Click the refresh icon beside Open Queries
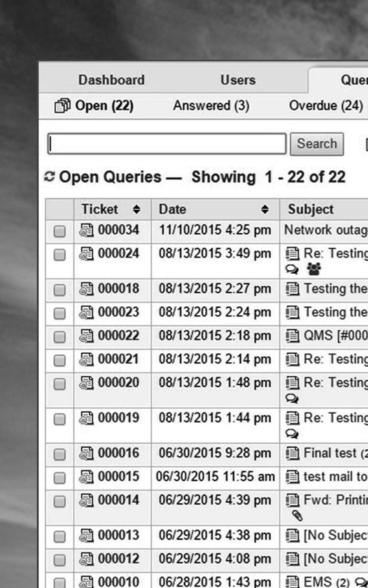 point(49,177)
